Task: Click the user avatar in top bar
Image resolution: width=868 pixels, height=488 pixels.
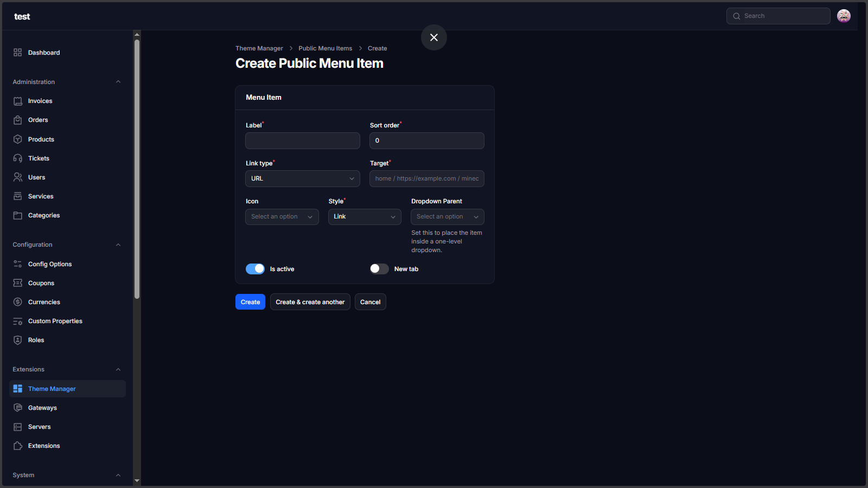Action: click(x=844, y=16)
